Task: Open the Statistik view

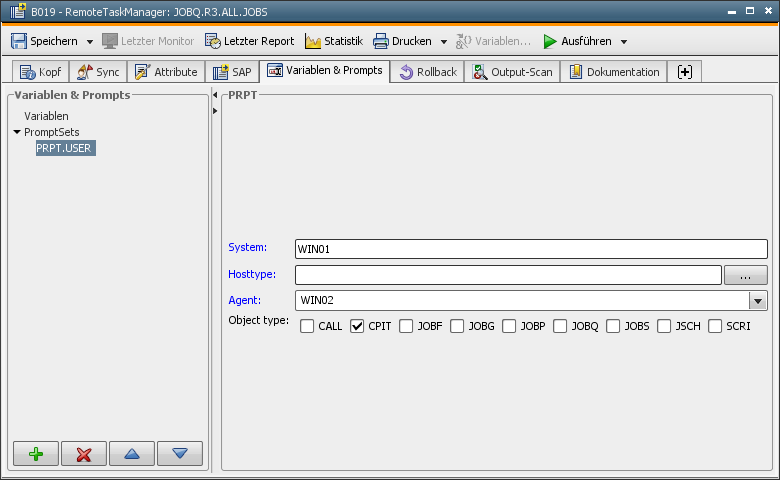Action: 334,41
